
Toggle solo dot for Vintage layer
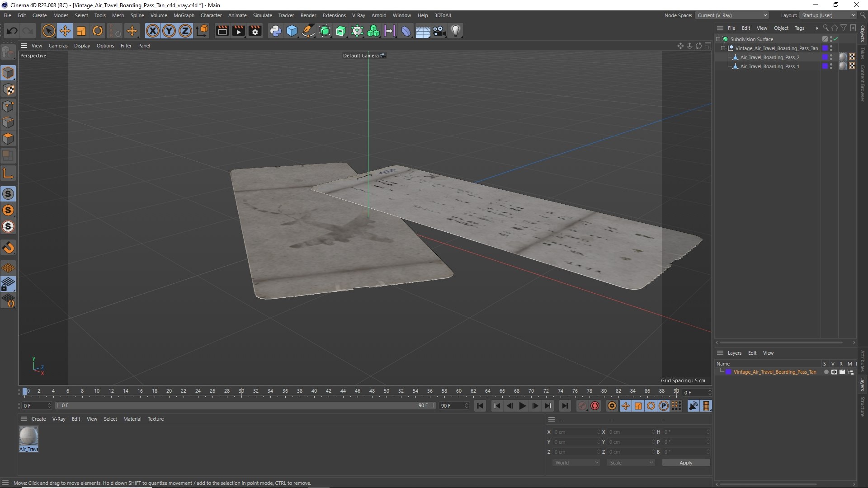click(826, 372)
